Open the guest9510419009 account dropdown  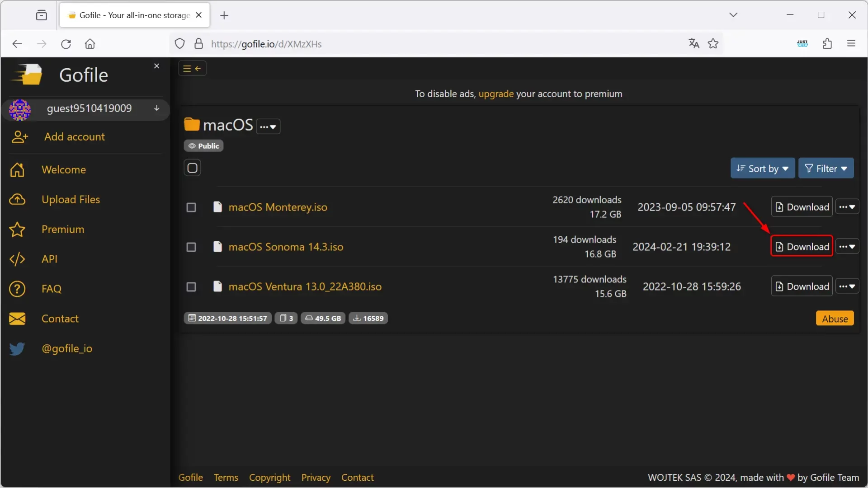pyautogui.click(x=156, y=108)
